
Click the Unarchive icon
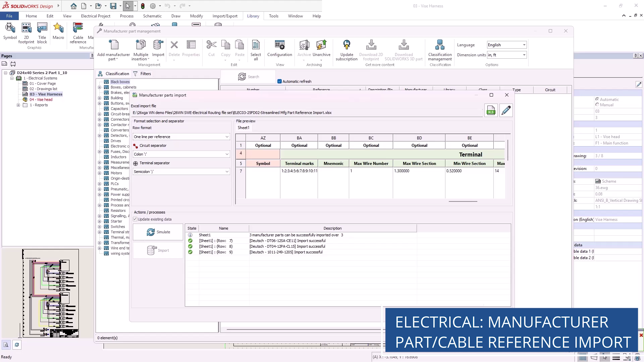click(321, 45)
